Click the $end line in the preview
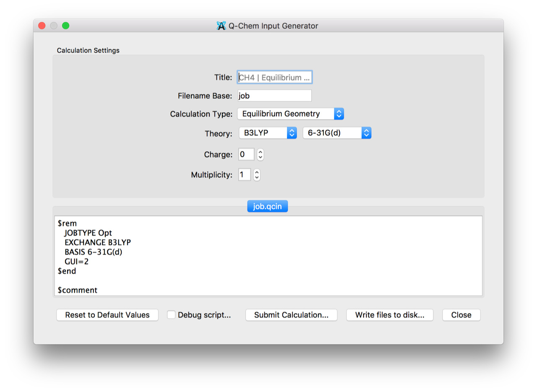 click(67, 271)
